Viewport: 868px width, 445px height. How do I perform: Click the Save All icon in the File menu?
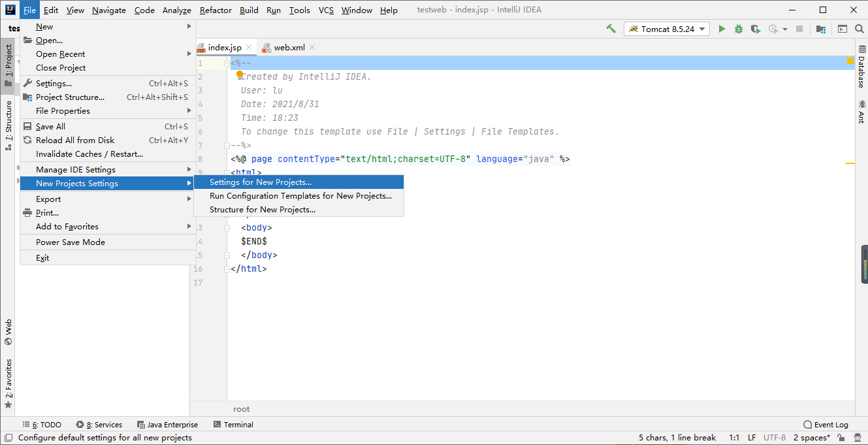[27, 126]
